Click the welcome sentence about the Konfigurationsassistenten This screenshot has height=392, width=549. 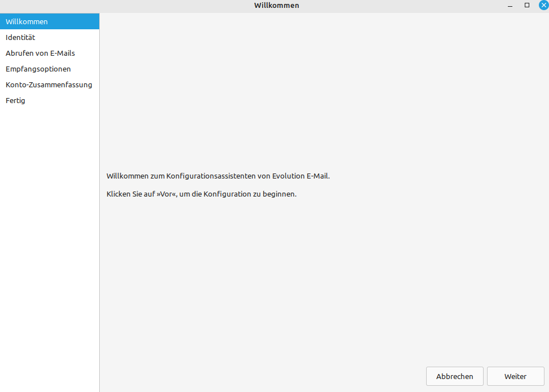218,176
